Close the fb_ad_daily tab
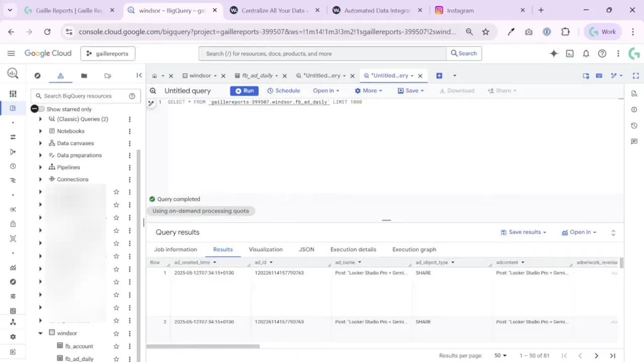Viewport: 644px width, 362px height. [x=285, y=76]
